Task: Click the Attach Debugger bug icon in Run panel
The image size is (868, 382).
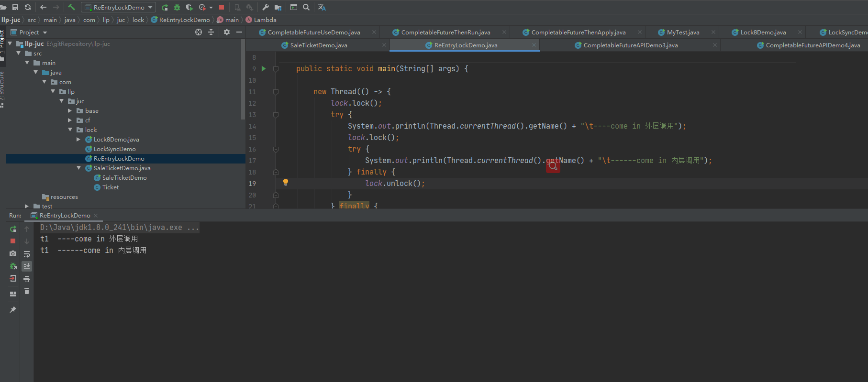Action: coord(13,266)
